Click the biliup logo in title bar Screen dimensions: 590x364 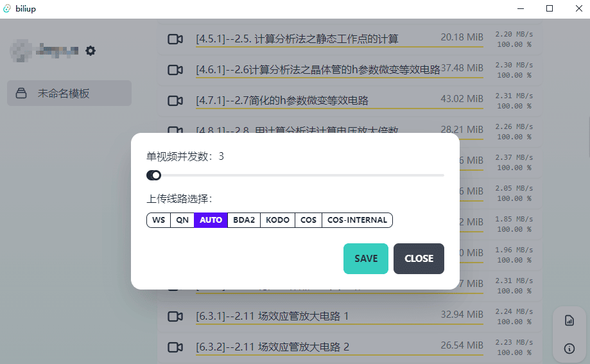tap(8, 8)
